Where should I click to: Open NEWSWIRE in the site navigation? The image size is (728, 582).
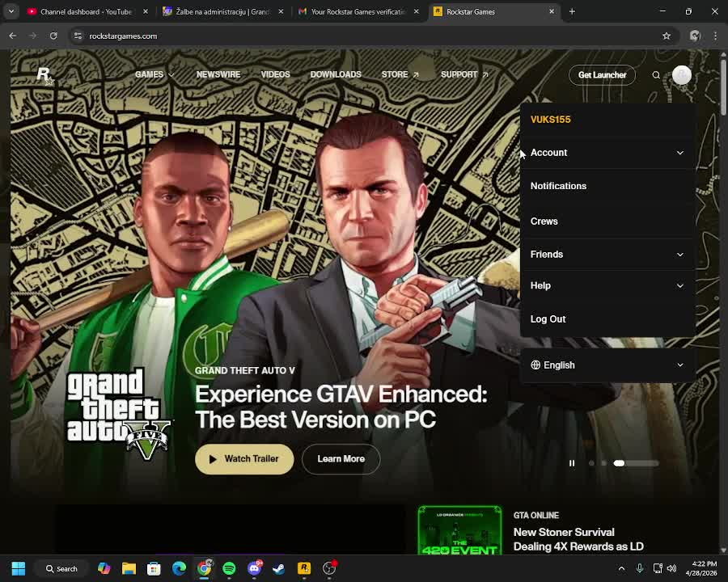point(218,74)
